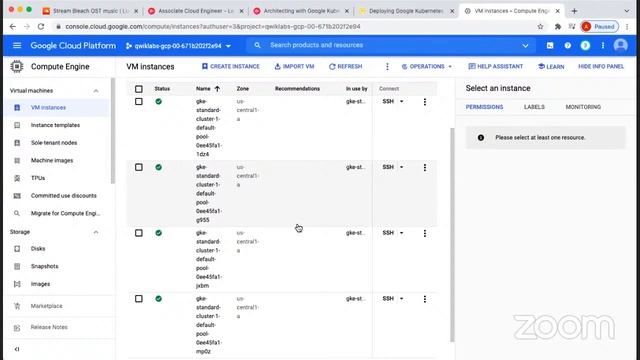The image size is (640, 360).
Task: Open project selector qwiklabs-gcp dropdown
Action: click(178, 46)
